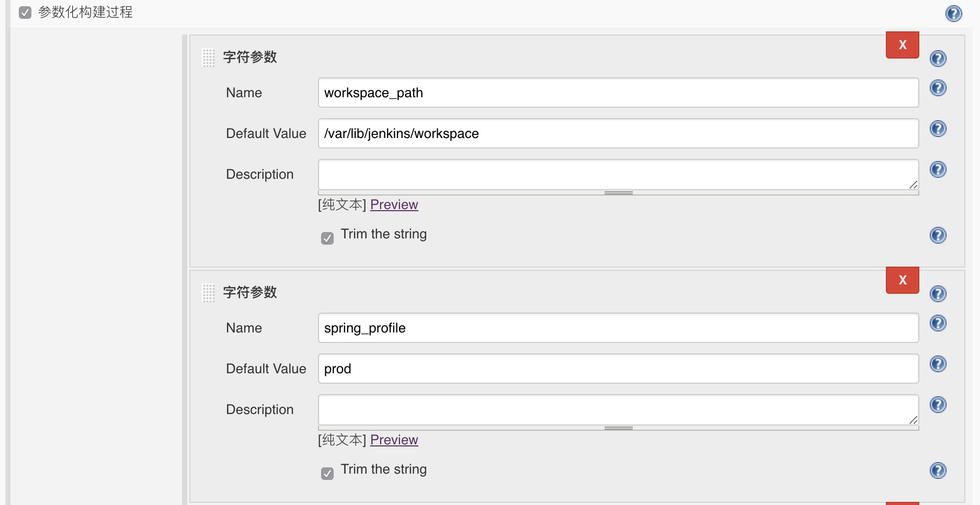Toggle Trim the string for spring_profile
This screenshot has width=980, height=505.
click(327, 474)
